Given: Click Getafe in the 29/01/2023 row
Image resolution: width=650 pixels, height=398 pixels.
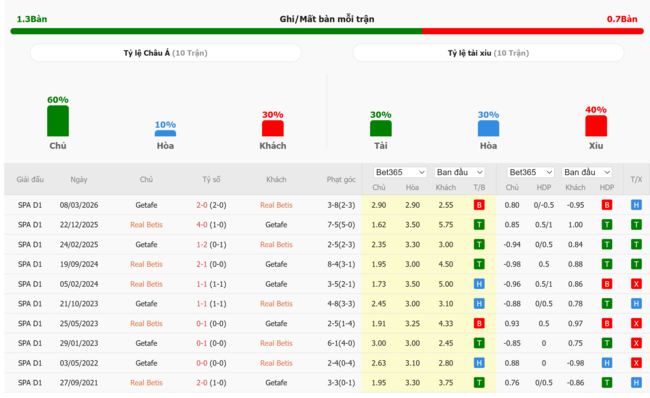Looking at the screenshot, I should [x=146, y=343].
